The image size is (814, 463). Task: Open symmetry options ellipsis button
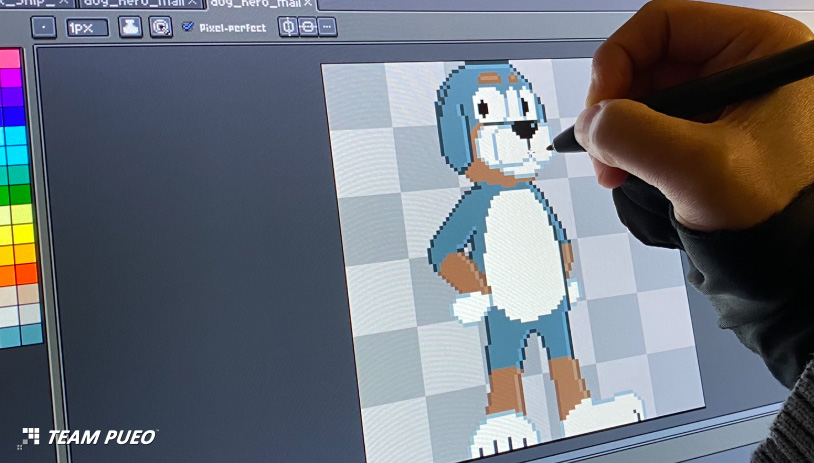click(328, 26)
